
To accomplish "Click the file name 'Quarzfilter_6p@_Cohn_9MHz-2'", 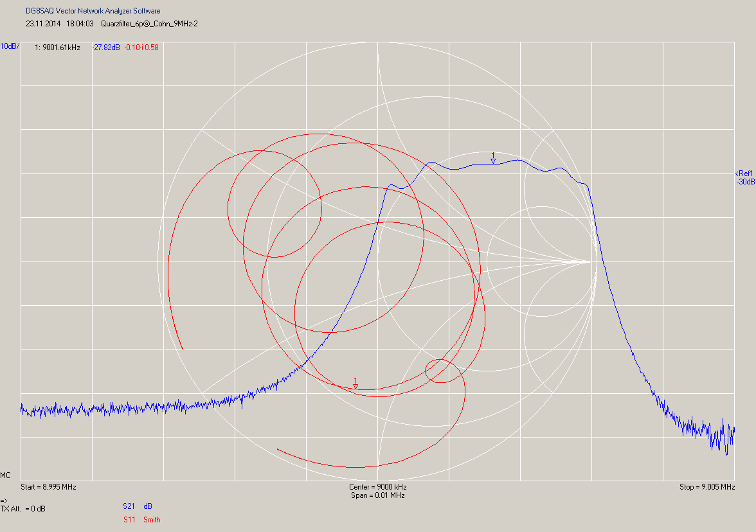I will click(149, 24).
